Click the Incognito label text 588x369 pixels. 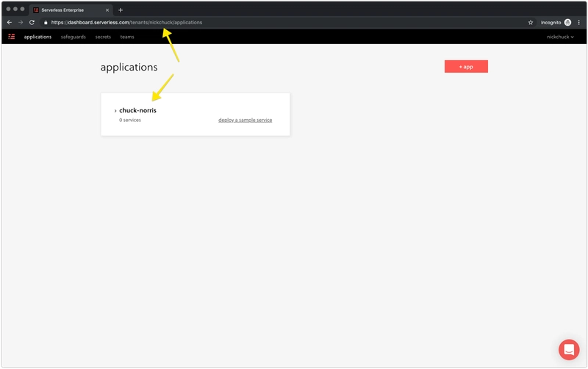pos(551,23)
